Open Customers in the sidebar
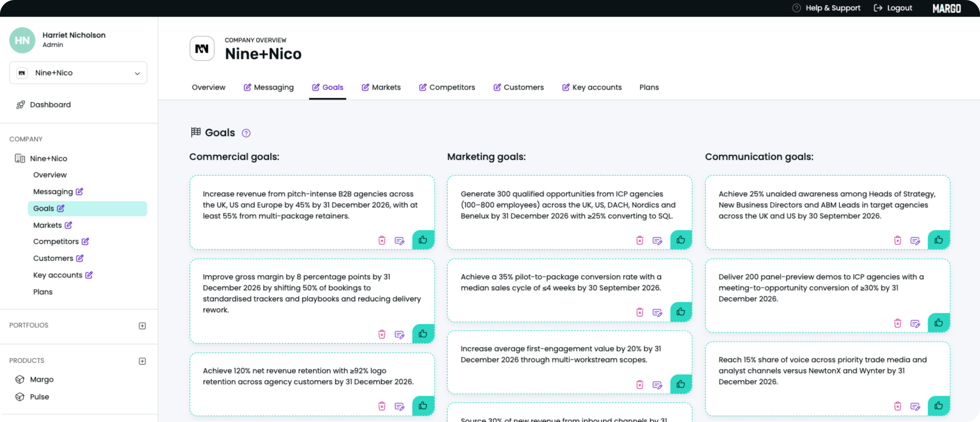The width and height of the screenshot is (980, 422). [x=58, y=258]
